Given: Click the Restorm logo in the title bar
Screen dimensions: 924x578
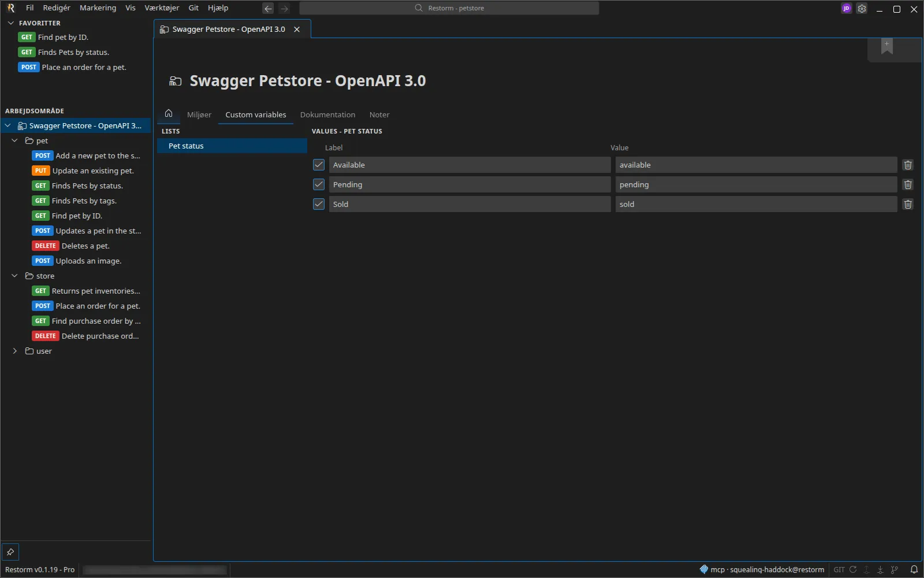Looking at the screenshot, I should click(11, 8).
